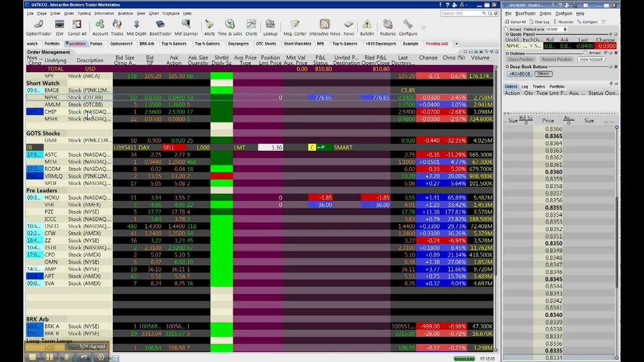
Task: Close the Deep Book Buttons panel
Action: coord(616,66)
